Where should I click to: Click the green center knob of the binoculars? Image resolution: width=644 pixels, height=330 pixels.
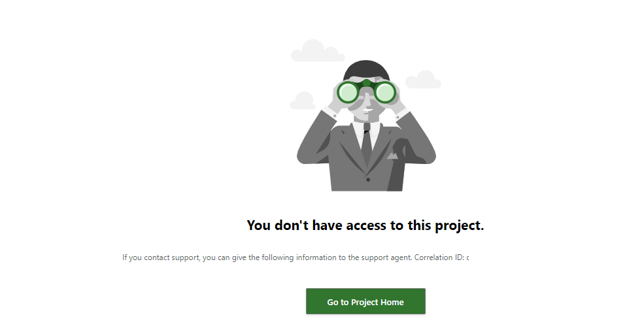coord(366,84)
